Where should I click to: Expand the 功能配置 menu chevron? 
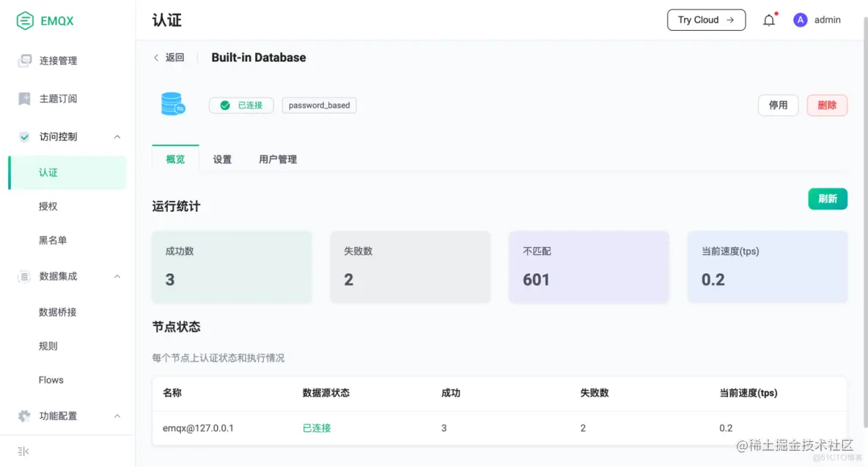117,416
